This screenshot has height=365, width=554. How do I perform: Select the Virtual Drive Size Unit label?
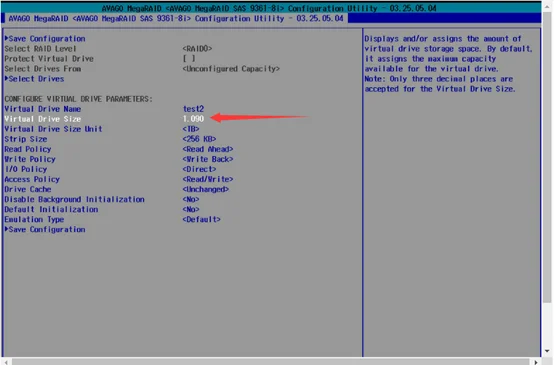pyautogui.click(x=53, y=129)
